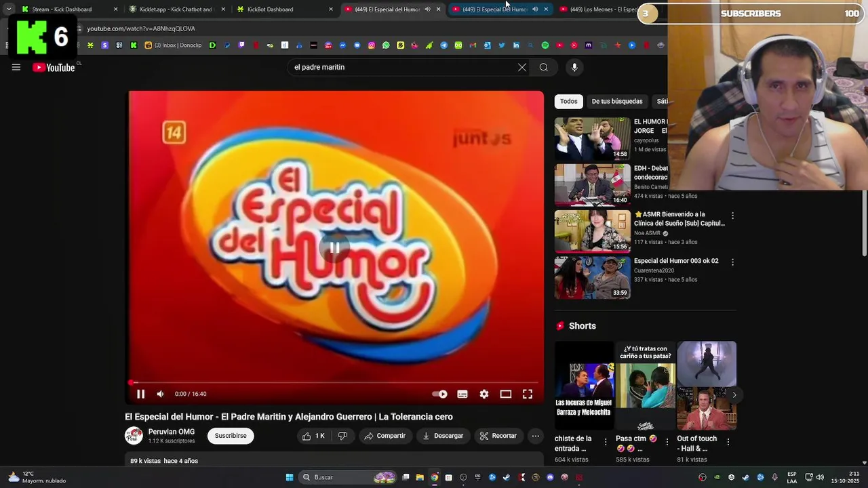868x488 pixels.
Task: Enter fullscreen on the video player
Action: coord(528,394)
